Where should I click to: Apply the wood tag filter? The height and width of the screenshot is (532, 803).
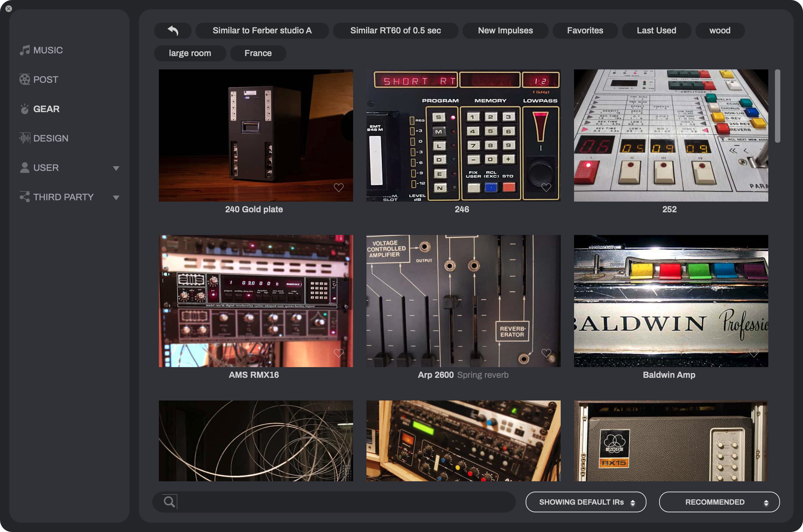coord(720,30)
